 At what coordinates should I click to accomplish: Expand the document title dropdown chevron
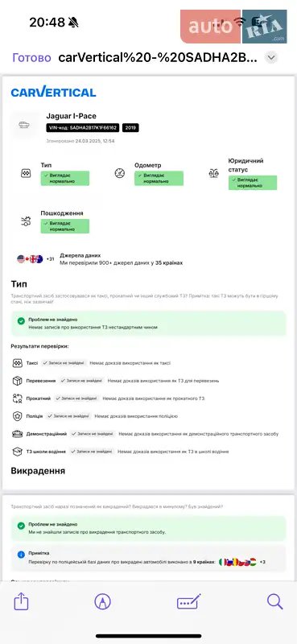tap(270, 58)
